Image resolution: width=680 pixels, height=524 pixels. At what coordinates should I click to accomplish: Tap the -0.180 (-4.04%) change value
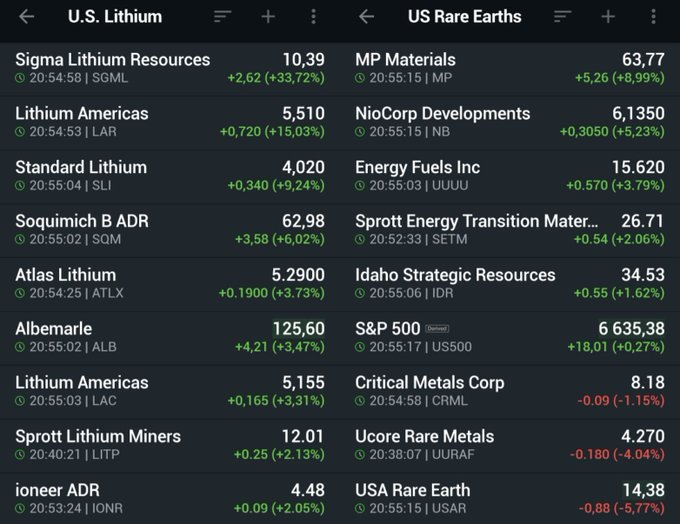click(x=618, y=454)
